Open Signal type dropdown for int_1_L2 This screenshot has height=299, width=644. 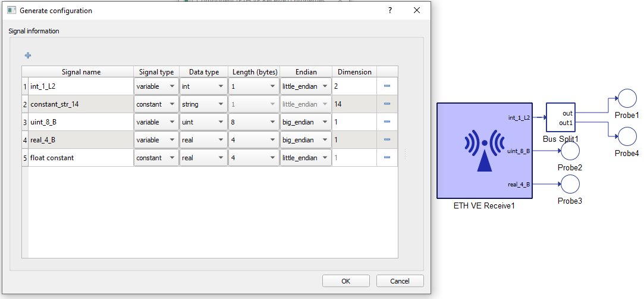coord(156,86)
